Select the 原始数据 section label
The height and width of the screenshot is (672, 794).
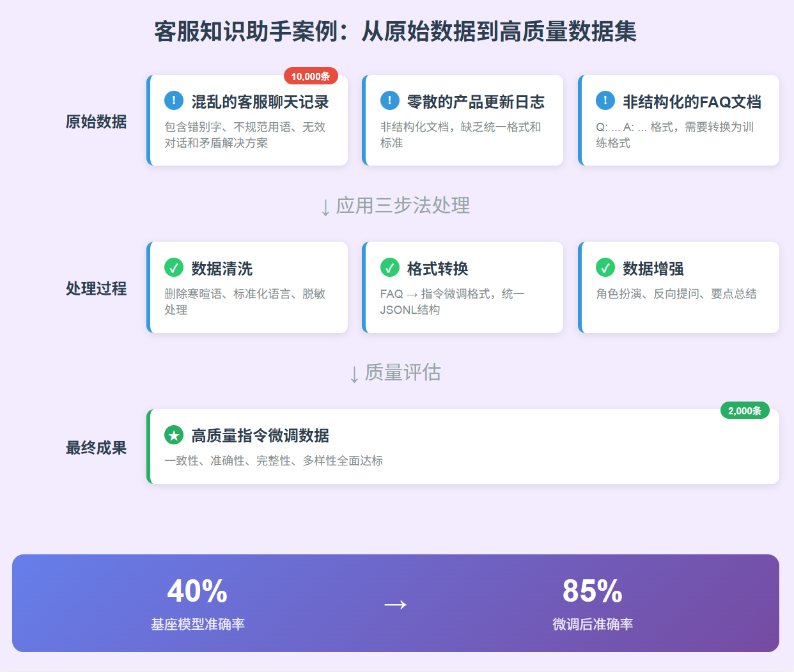click(97, 120)
